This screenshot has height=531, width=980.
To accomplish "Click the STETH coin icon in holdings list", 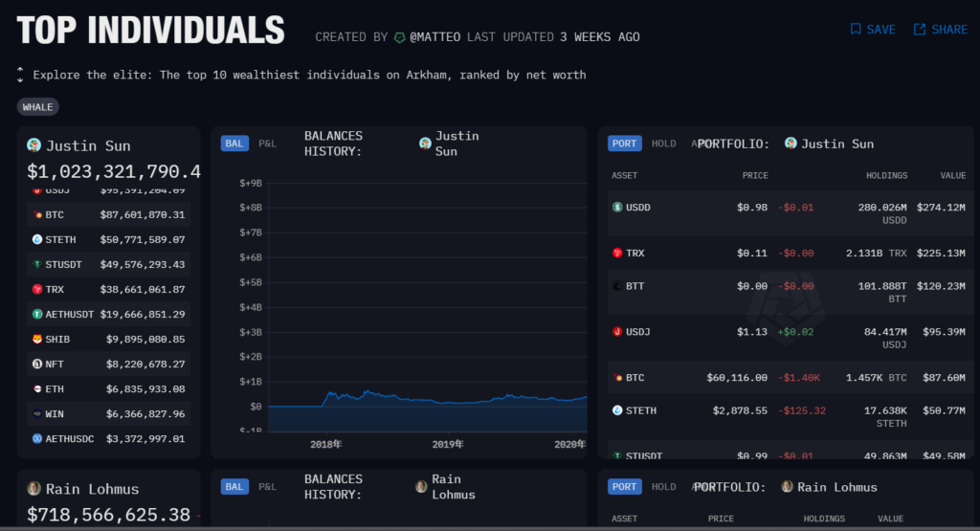I will pyautogui.click(x=37, y=240).
